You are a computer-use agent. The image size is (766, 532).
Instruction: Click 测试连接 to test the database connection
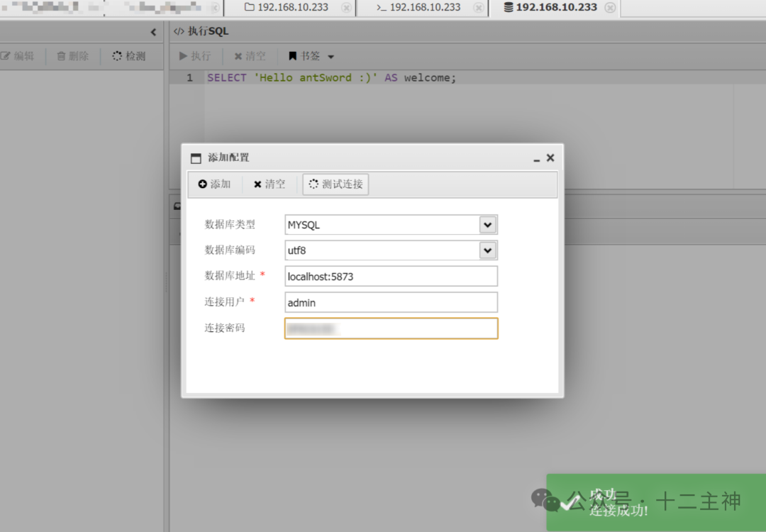(335, 184)
